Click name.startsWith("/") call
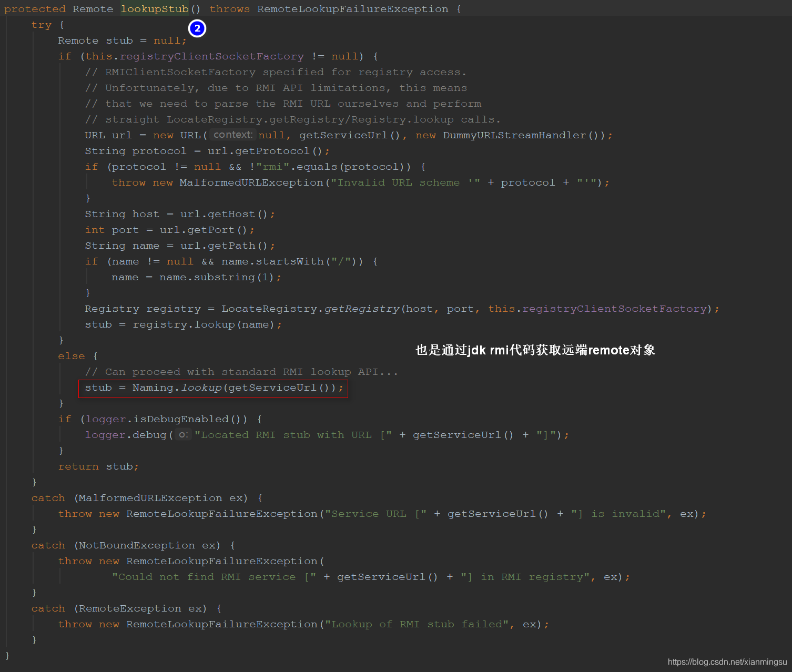Screen dimensions: 792x672 coord(292,261)
